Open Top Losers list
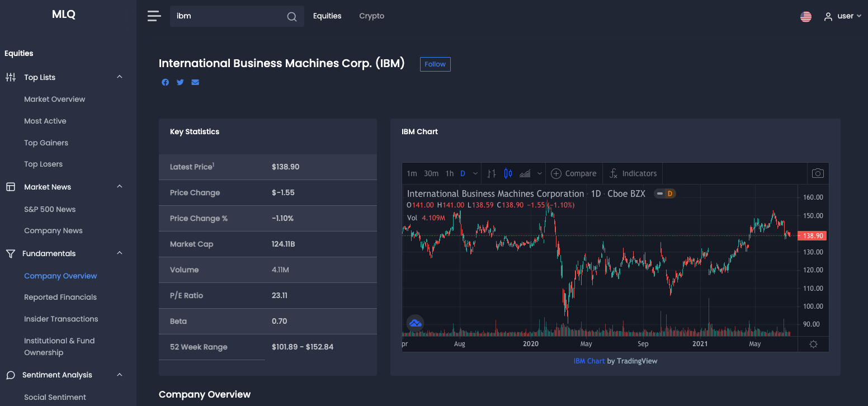The height and width of the screenshot is (406, 868). coord(44,164)
